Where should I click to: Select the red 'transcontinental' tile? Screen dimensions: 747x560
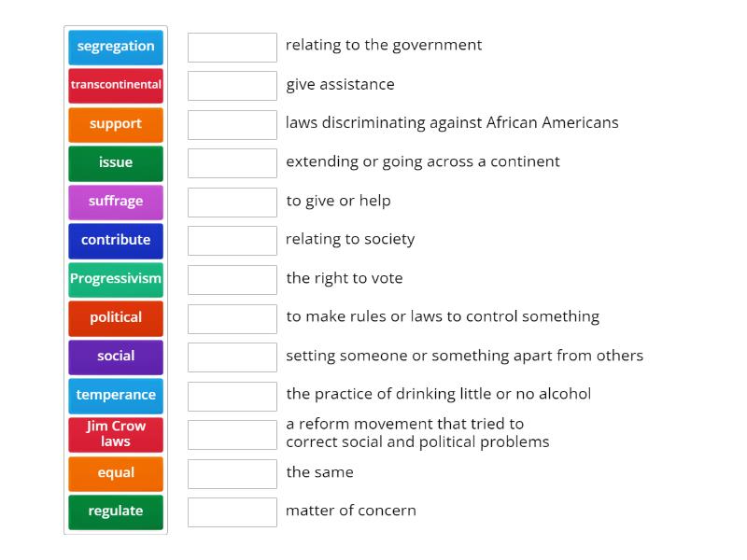[116, 85]
